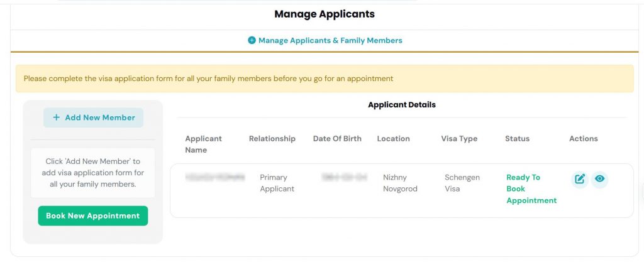
Task: Select the Primary Applicant relationship cell
Action: point(277,183)
